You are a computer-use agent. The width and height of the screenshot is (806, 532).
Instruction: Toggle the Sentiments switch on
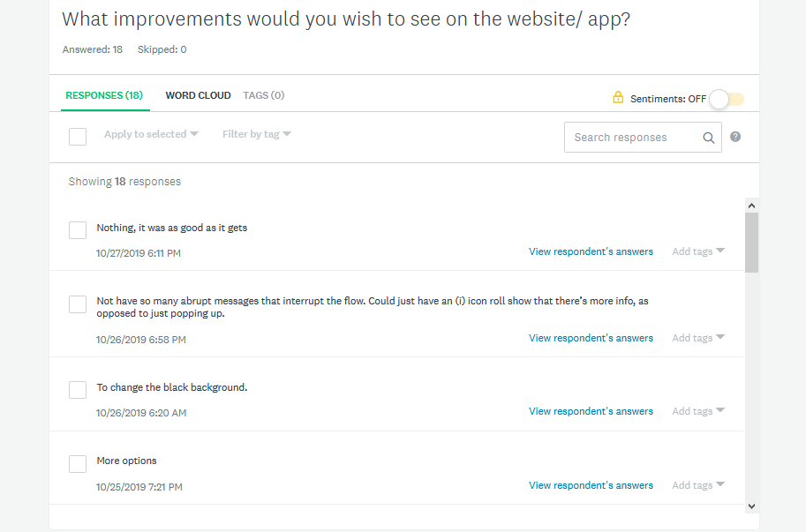pos(727,99)
